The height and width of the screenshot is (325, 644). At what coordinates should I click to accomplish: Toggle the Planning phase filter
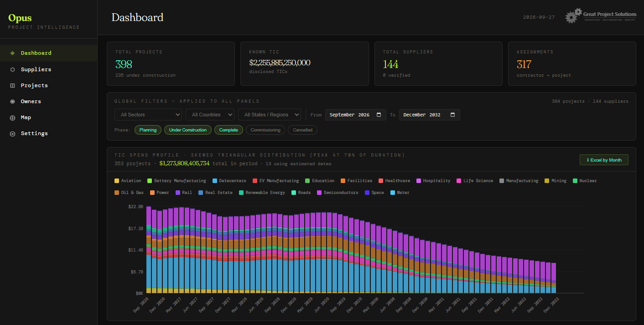pos(148,130)
